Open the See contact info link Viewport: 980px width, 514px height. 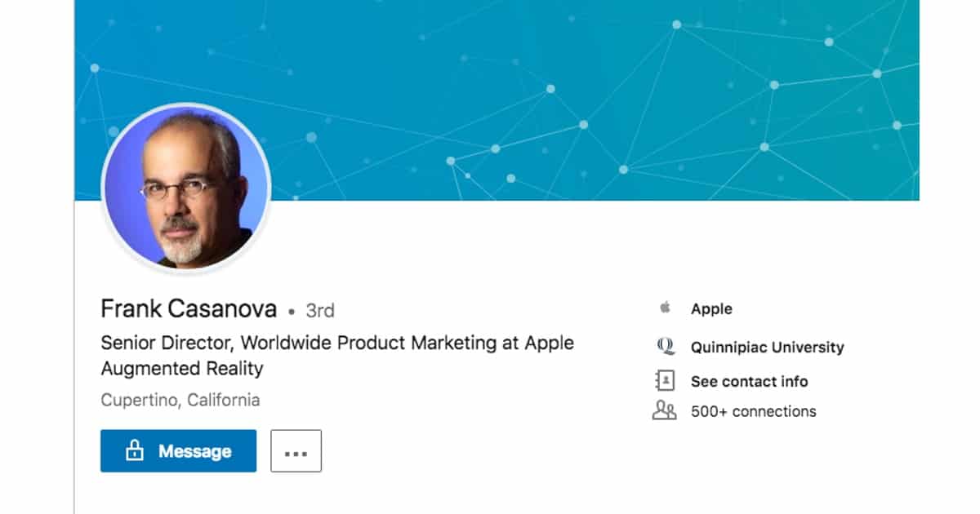[x=749, y=381]
